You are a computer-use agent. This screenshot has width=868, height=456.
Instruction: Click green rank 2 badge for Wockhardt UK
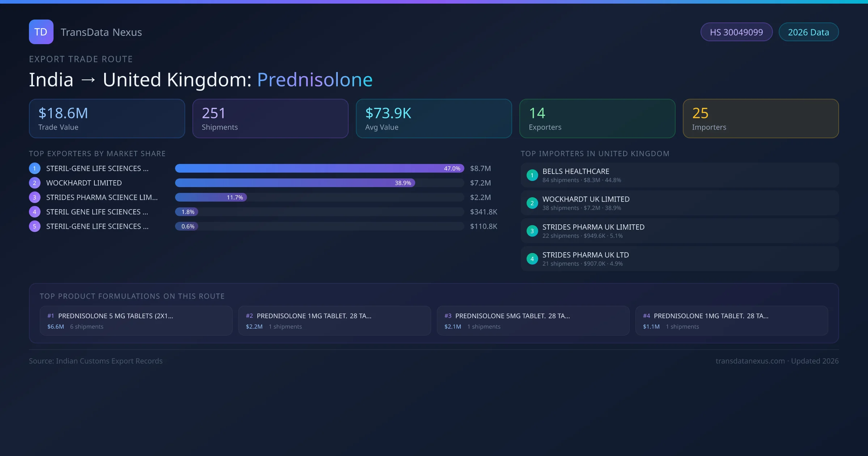pyautogui.click(x=532, y=203)
